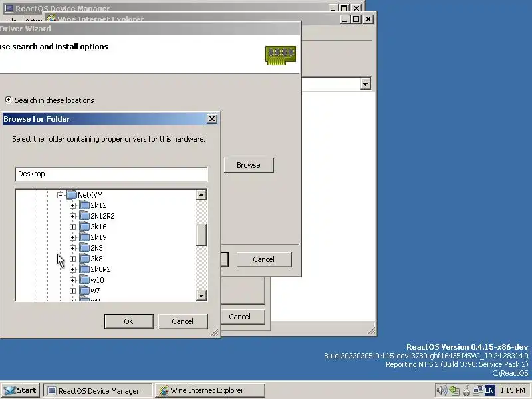Expand the w10 folder node
532x399 pixels.
coord(72,280)
